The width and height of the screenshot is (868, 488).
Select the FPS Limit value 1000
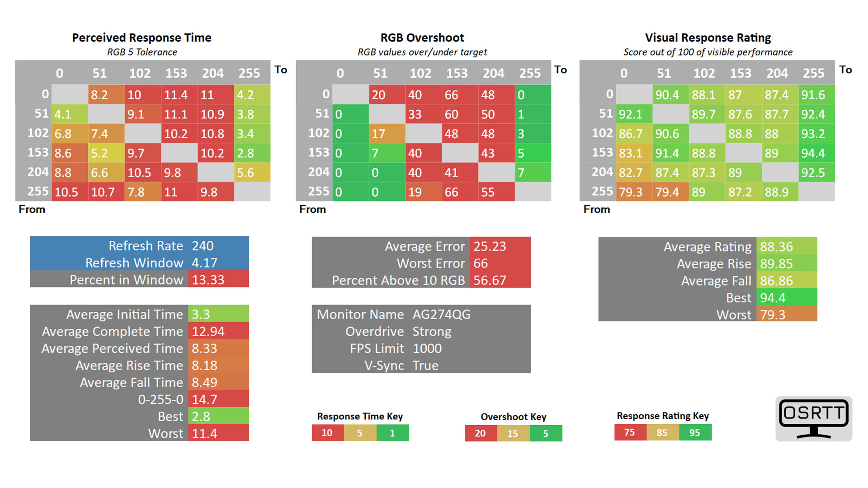[427, 348]
